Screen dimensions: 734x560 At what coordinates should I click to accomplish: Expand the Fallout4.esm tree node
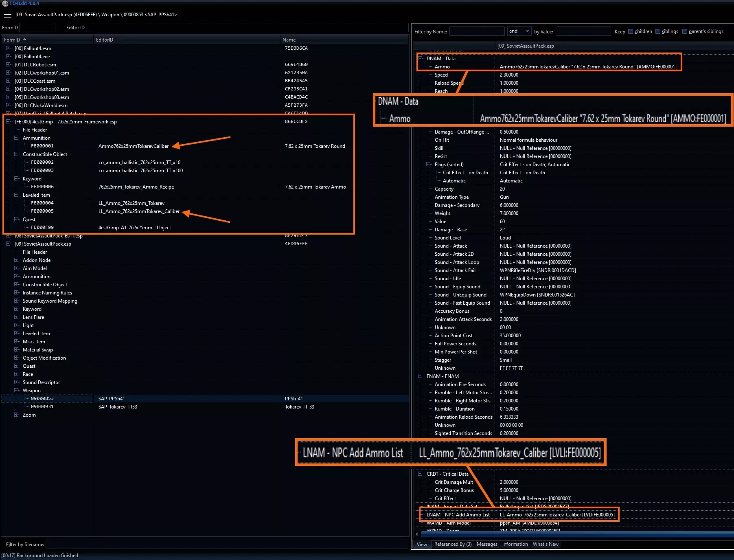[x=8, y=48]
